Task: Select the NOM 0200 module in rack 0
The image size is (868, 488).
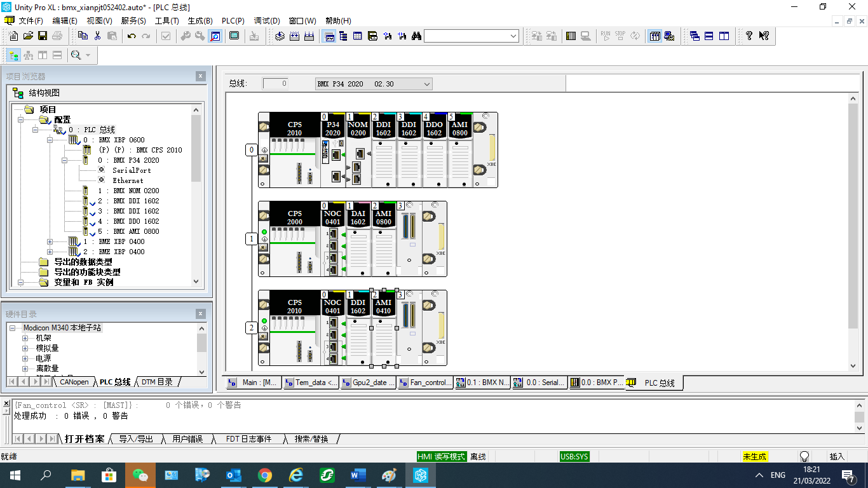Action: click(x=358, y=150)
